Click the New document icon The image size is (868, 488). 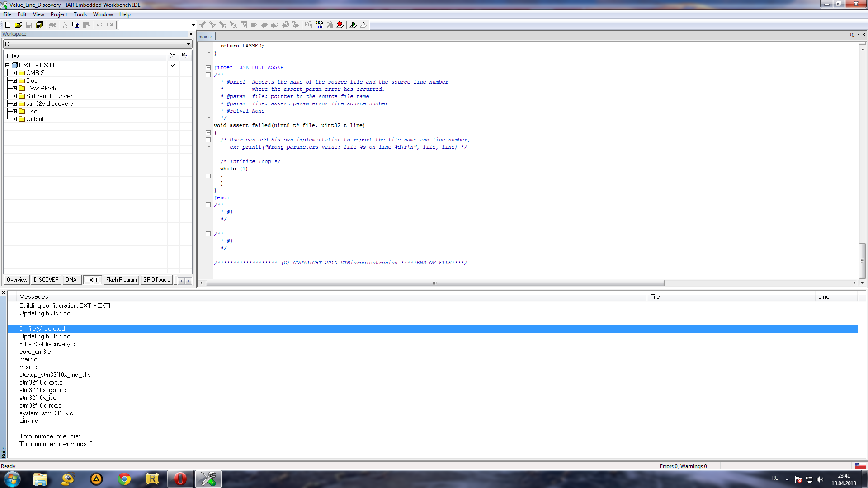8,25
